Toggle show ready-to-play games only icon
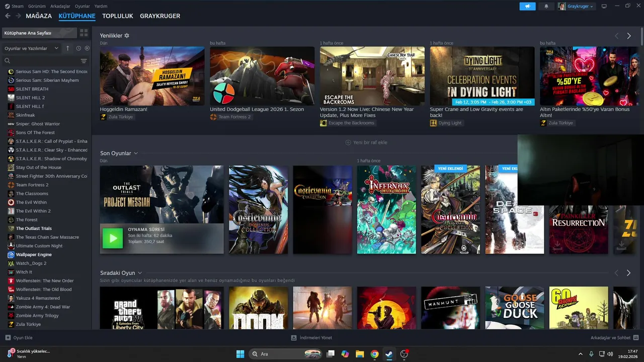Screen dimensions: 644x362 coord(87,48)
